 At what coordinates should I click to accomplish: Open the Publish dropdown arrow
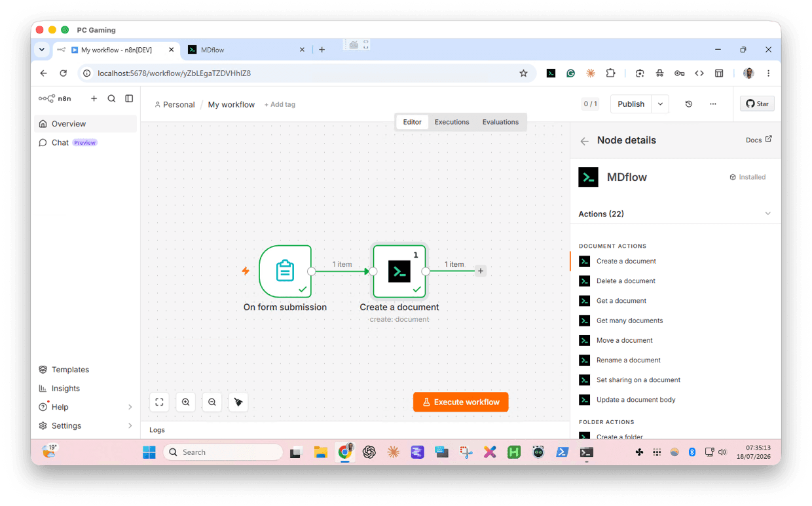(660, 104)
